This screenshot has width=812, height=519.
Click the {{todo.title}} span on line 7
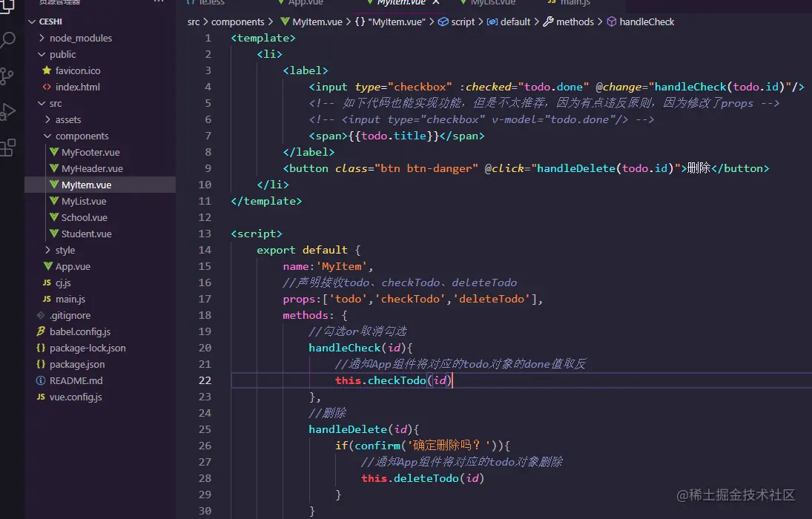(397, 136)
